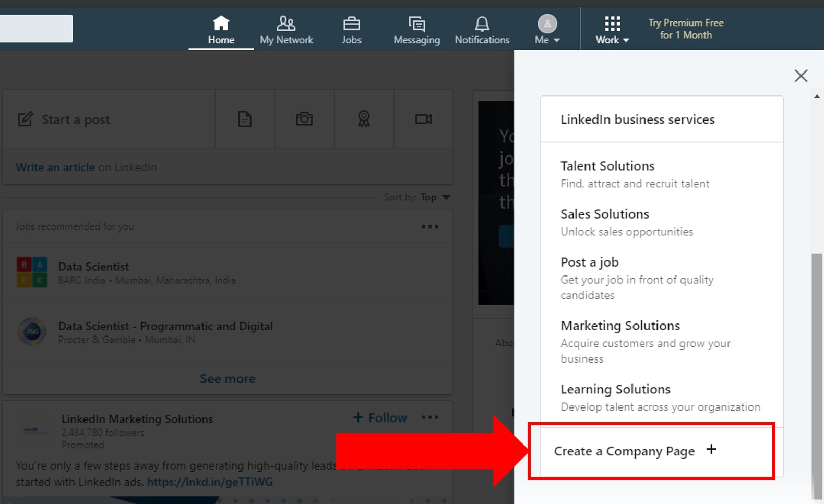This screenshot has width=824, height=504.
Task: Click the profile avatar picture
Action: point(547,23)
